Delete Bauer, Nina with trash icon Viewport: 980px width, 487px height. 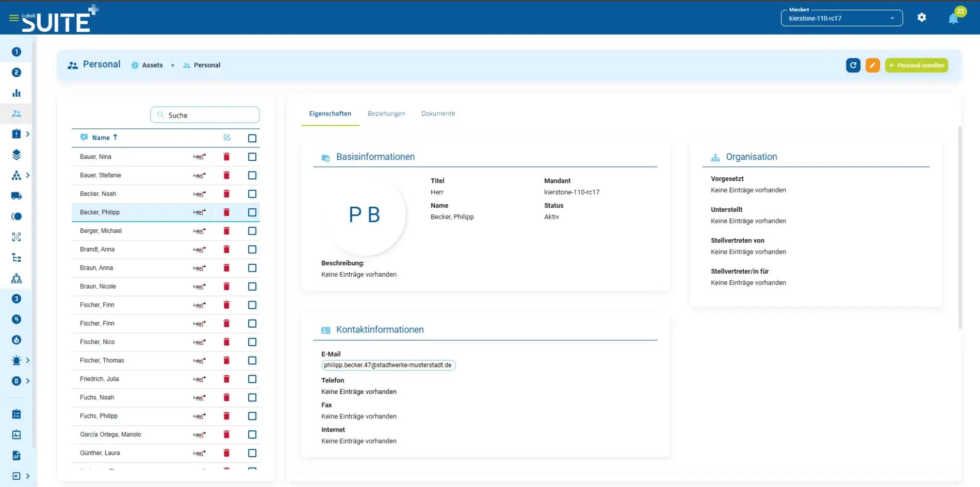coord(226,157)
